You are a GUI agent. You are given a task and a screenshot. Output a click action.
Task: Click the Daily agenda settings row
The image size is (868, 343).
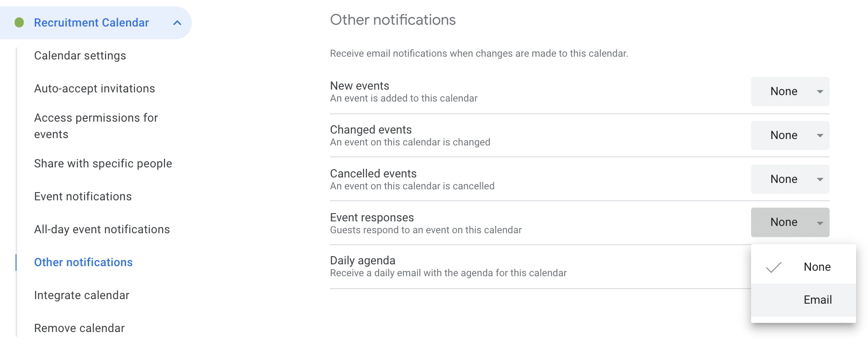(x=448, y=266)
